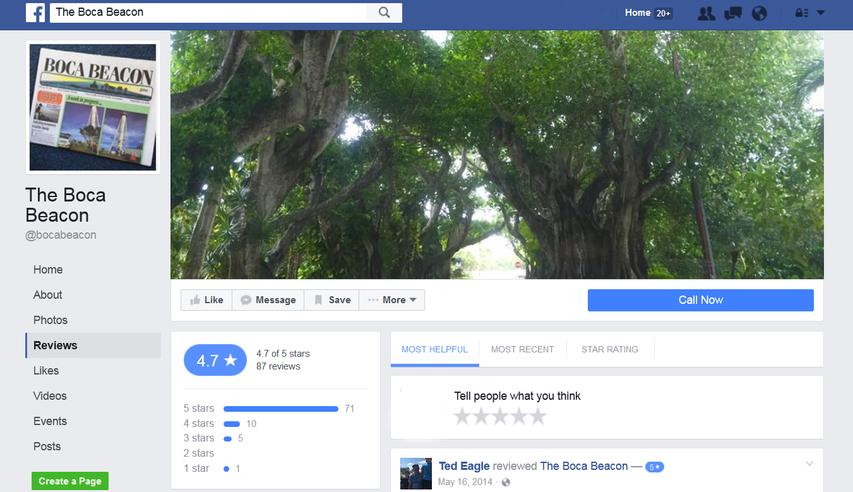853x492 pixels.
Task: Open privacy shortcuts lock icon
Action: 800,13
